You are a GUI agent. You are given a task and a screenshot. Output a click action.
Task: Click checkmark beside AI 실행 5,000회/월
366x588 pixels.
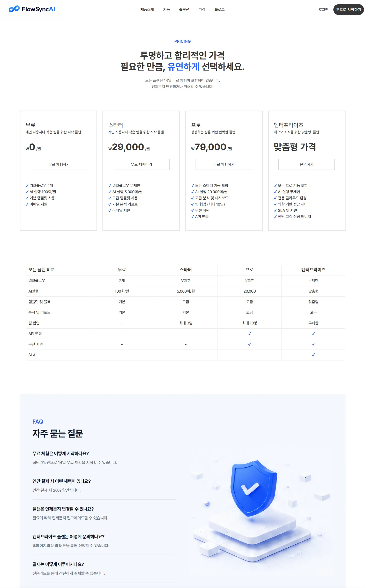click(110, 192)
